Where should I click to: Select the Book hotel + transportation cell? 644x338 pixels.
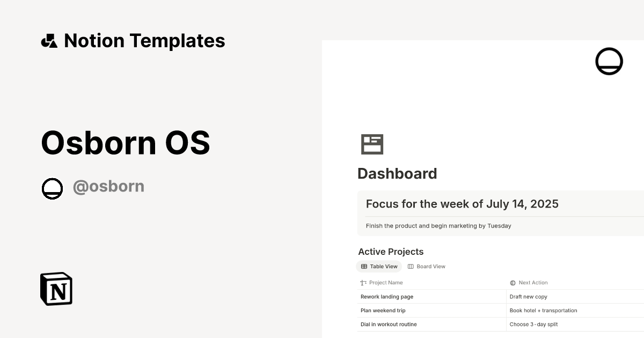(543, 310)
